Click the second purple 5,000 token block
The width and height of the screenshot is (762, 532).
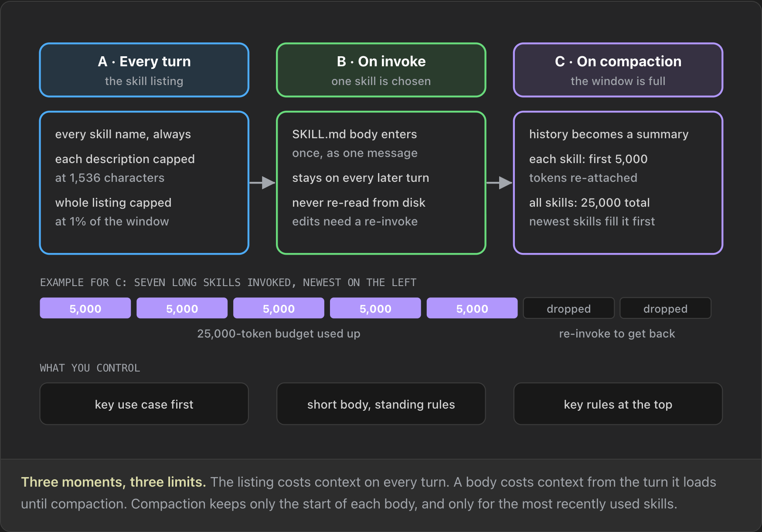coord(182,308)
